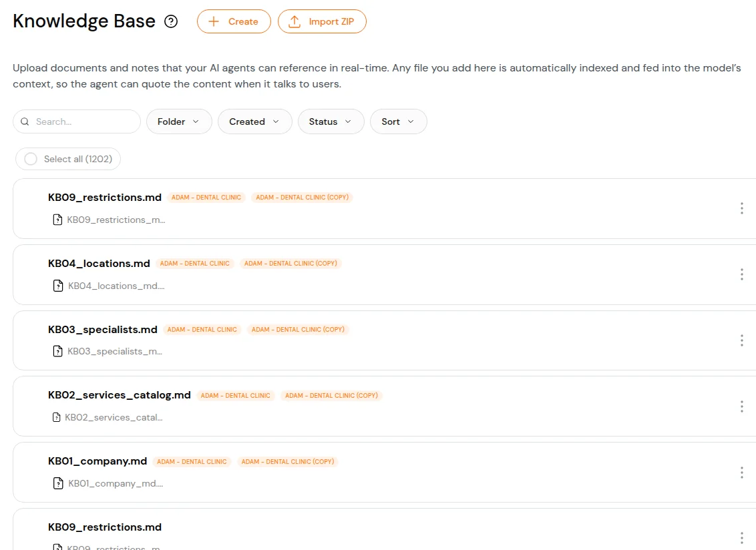Screen dimensions: 756x550
Task: Click file icon in the tagged KB09_restrictions.md row
Action: [x=57, y=220]
